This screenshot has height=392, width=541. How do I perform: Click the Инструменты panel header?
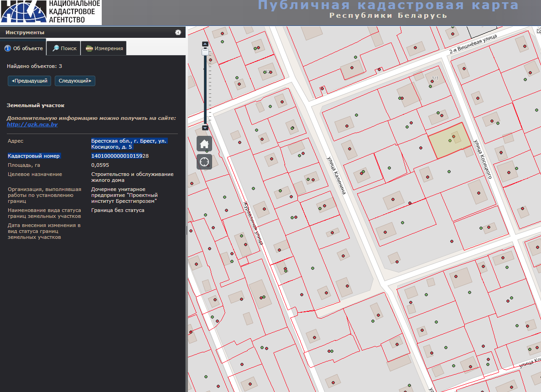point(93,32)
